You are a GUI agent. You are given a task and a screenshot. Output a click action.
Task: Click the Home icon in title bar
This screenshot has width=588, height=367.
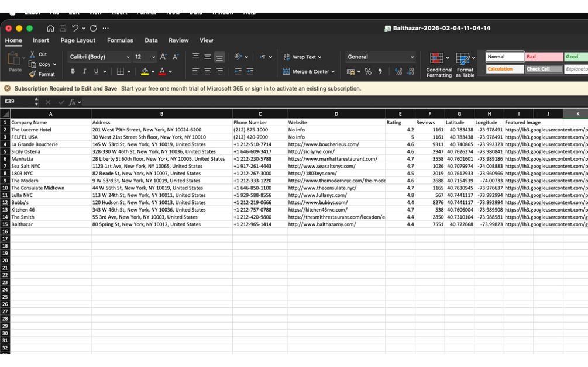pyautogui.click(x=50, y=28)
